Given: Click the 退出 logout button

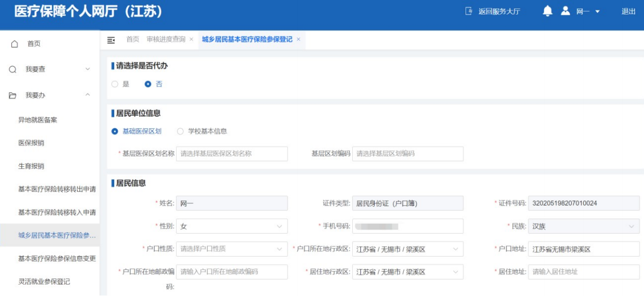Looking at the screenshot, I should pyautogui.click(x=628, y=11).
